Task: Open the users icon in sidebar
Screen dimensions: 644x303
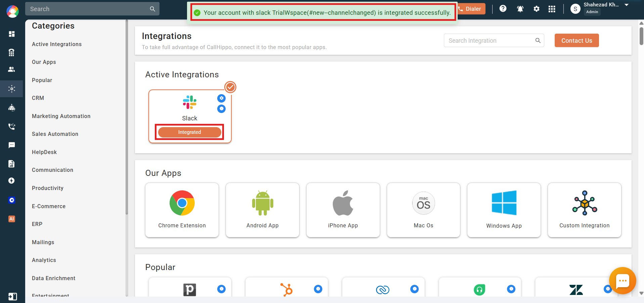Action: [x=12, y=70]
